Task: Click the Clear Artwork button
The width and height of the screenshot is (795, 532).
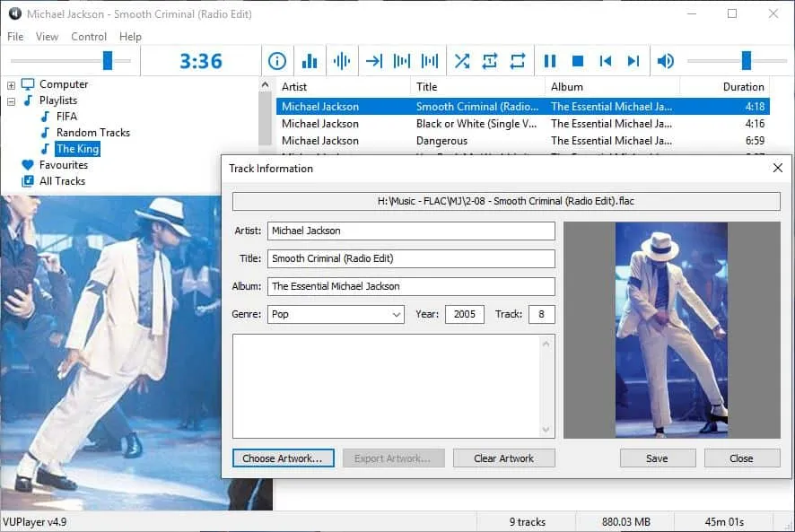Action: point(504,458)
